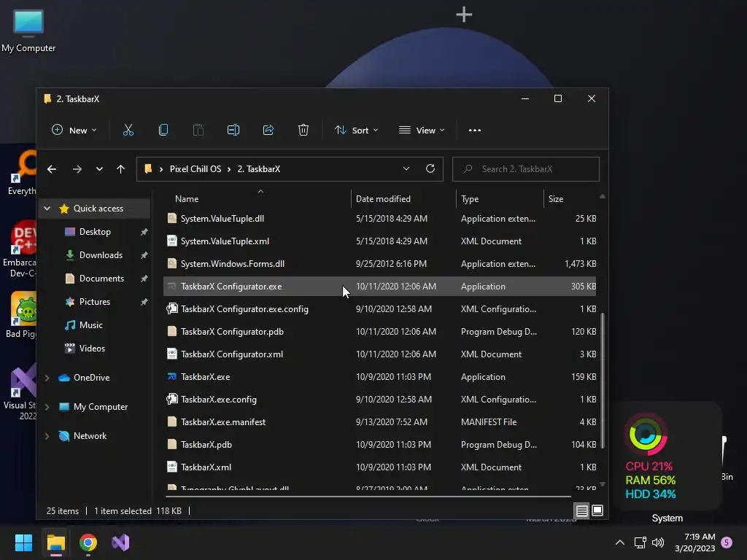This screenshot has height=560, width=747.
Task: Select TaskbarX Configurator.exe.config file
Action: coord(379,309)
